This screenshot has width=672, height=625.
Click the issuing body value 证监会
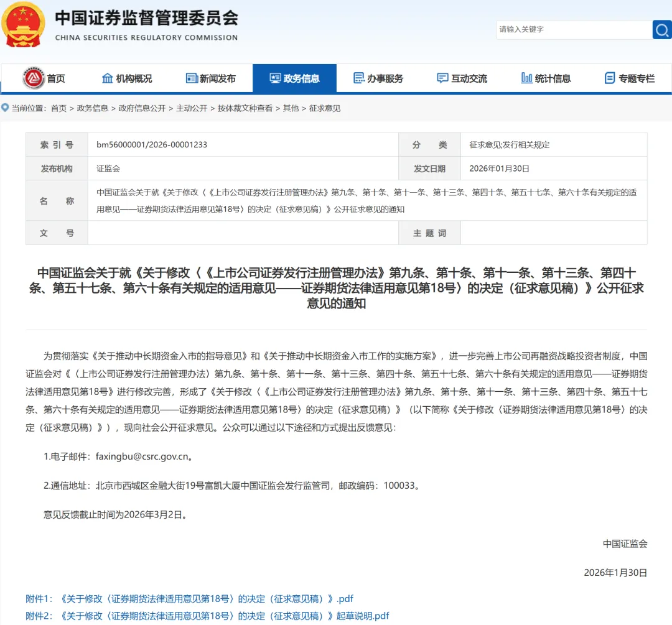pos(108,169)
